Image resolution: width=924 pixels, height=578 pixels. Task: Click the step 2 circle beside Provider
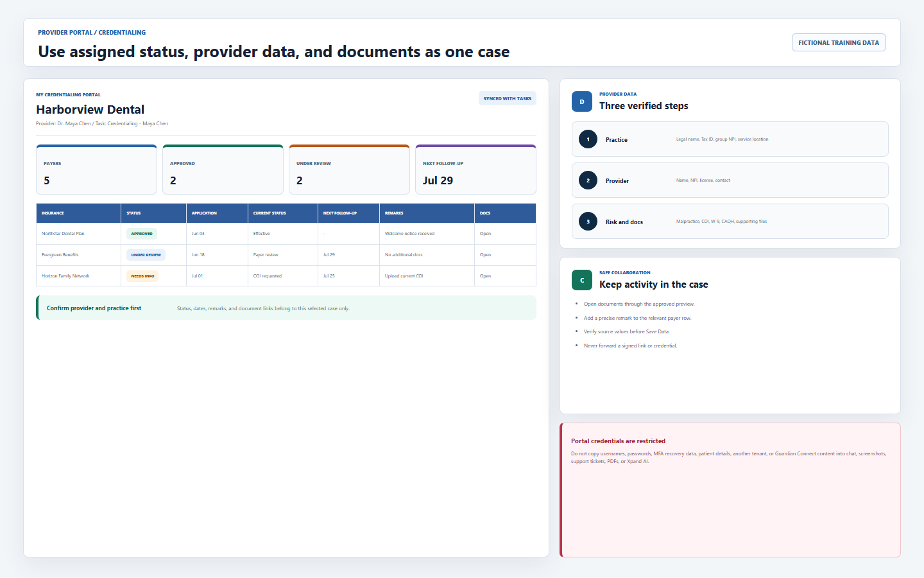588,180
